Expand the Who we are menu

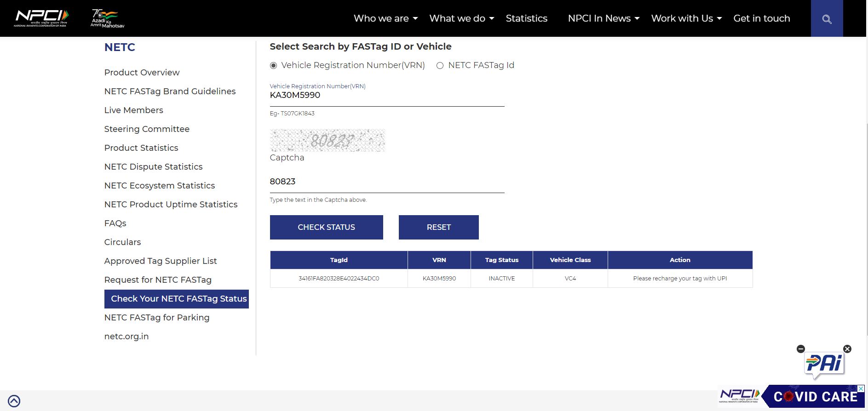coord(385,18)
